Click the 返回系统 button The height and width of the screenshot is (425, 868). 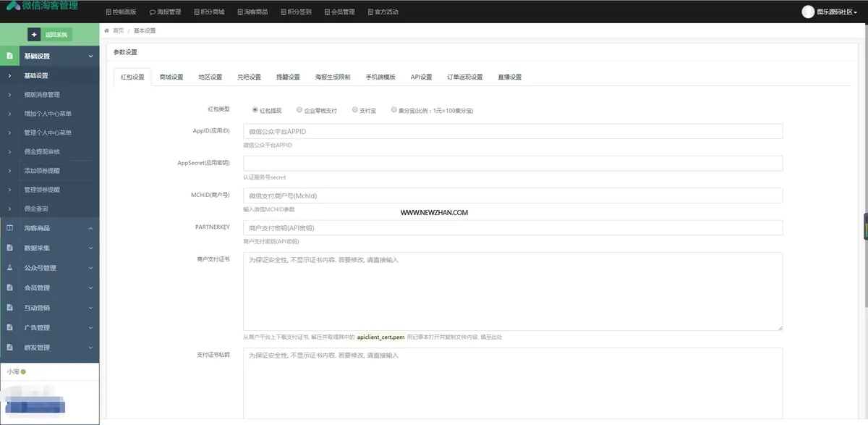pos(49,35)
